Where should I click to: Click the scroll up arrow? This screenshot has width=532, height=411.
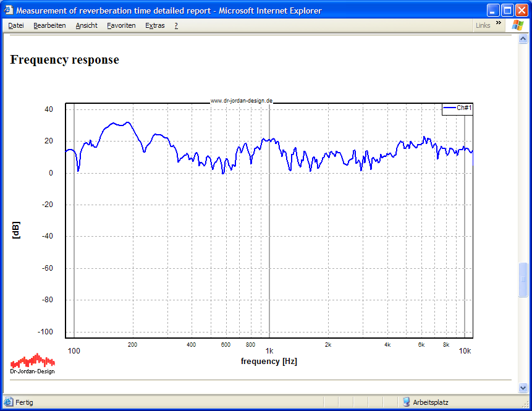click(x=523, y=39)
